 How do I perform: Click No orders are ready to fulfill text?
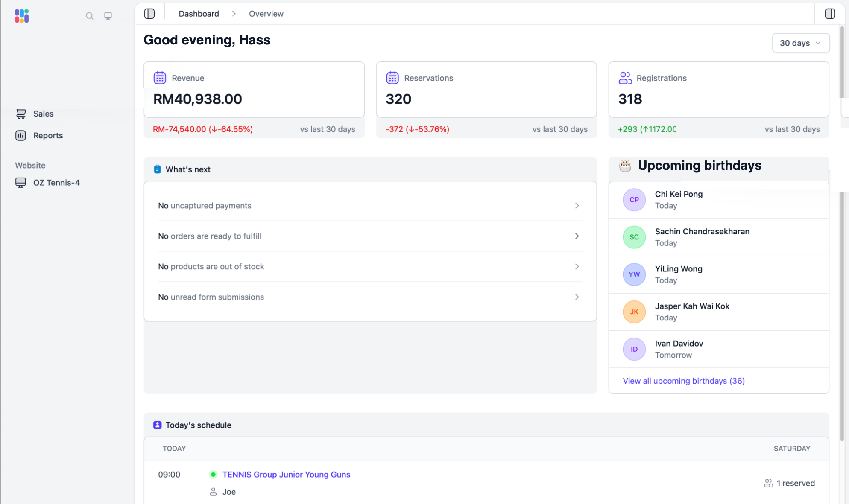210,236
